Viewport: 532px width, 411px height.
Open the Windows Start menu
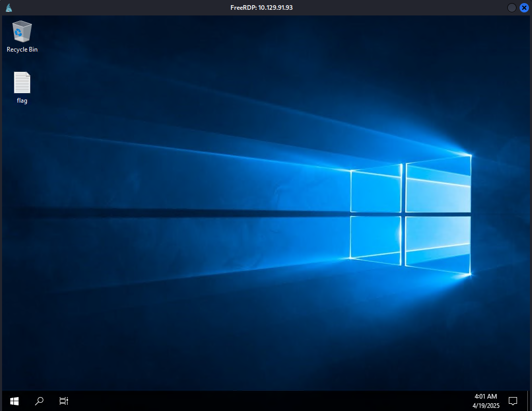point(14,401)
